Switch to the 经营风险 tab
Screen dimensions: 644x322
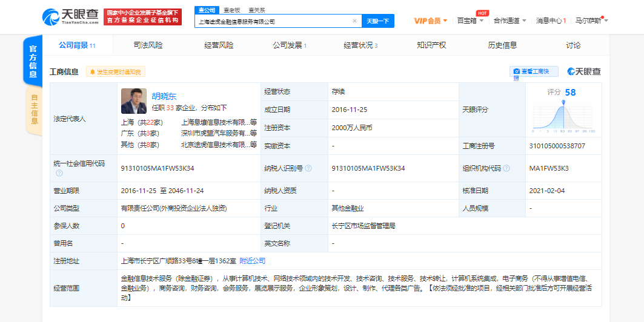point(219,45)
